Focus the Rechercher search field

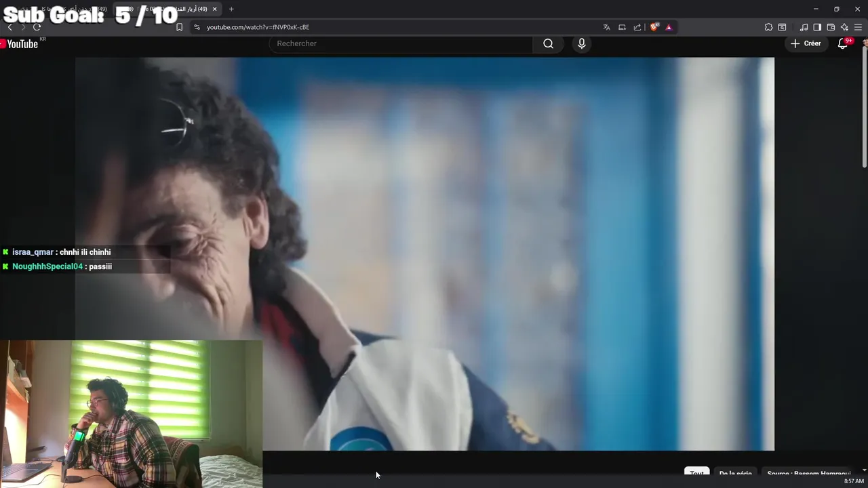point(401,43)
